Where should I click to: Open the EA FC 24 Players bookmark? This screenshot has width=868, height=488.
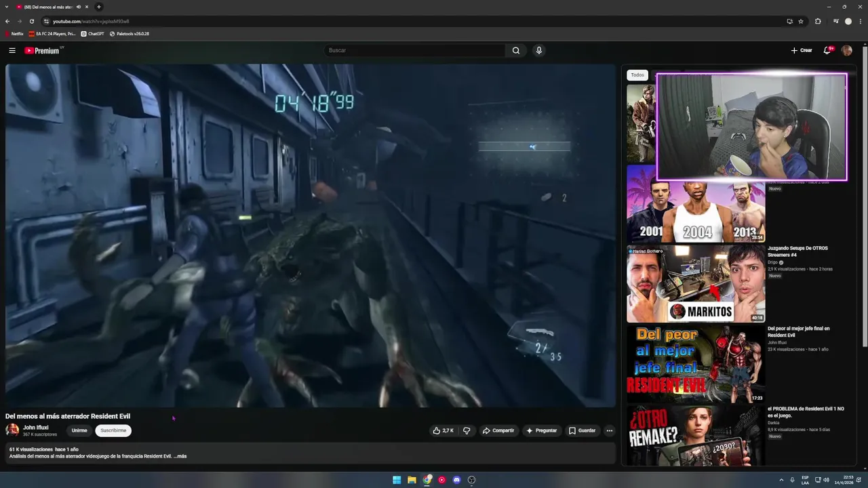click(52, 33)
